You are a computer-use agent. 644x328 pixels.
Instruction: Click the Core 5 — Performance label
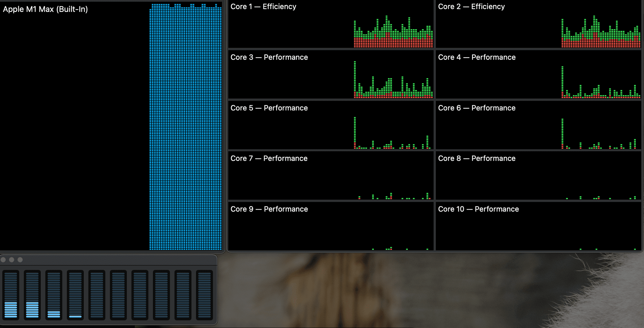269,108
